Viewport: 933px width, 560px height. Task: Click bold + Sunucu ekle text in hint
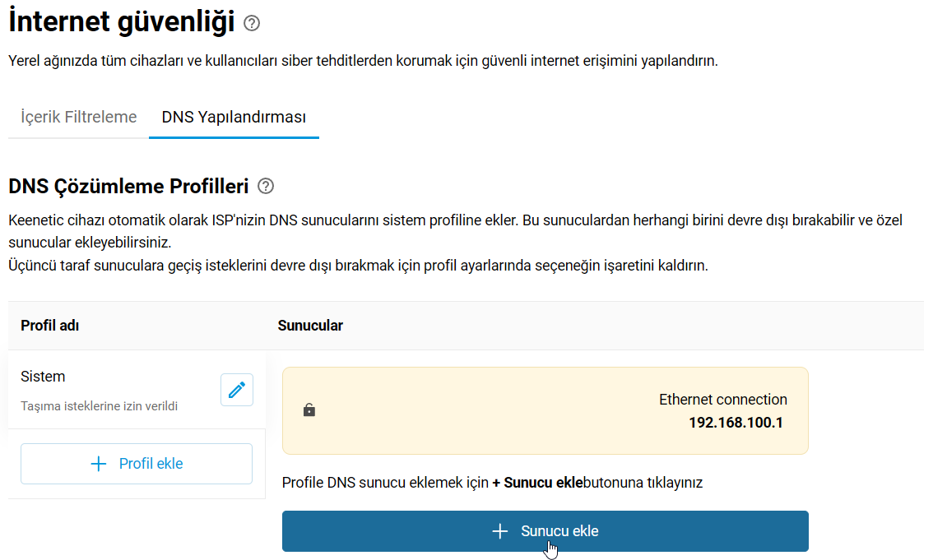pos(537,483)
